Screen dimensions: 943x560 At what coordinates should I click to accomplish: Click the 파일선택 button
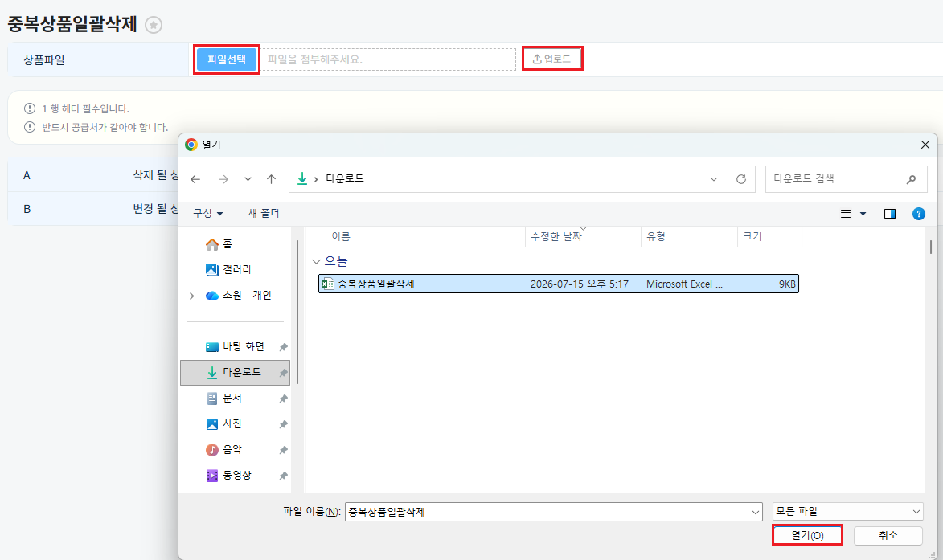227,59
